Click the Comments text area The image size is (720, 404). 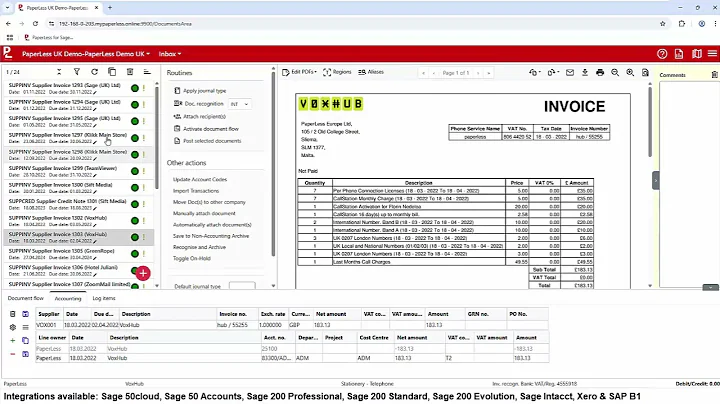pos(689,184)
